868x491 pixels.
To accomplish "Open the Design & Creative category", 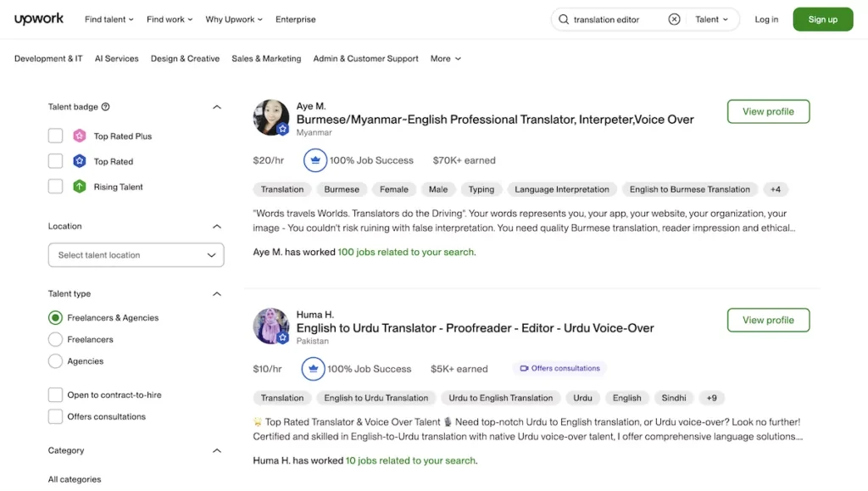I will [185, 59].
